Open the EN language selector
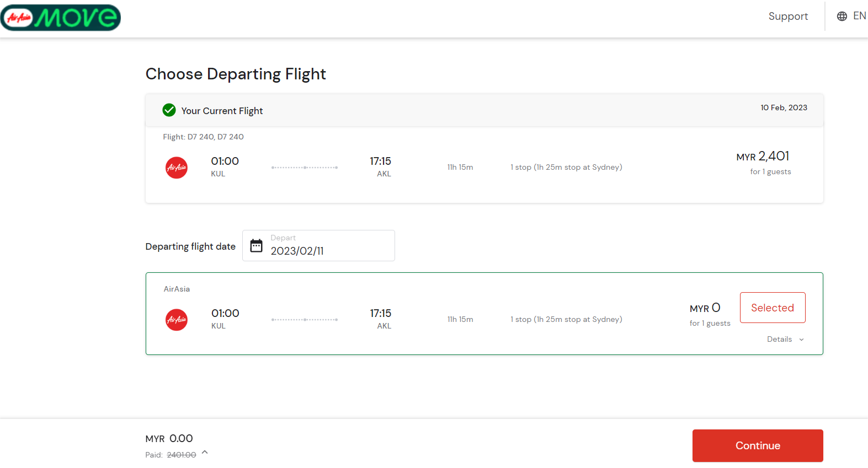Image resolution: width=868 pixels, height=468 pixels. tap(859, 16)
